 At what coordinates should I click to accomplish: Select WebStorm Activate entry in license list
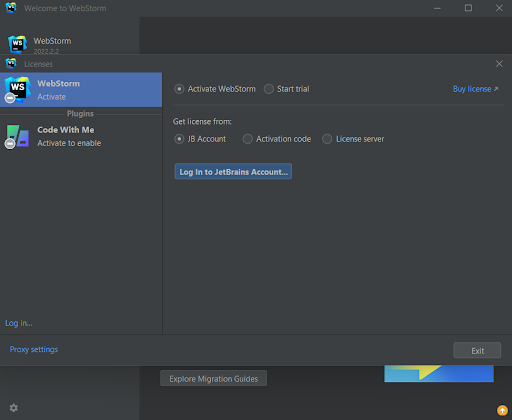coord(81,90)
